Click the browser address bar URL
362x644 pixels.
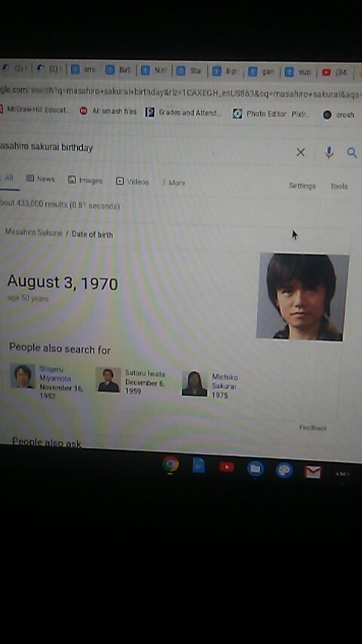pos(180,91)
